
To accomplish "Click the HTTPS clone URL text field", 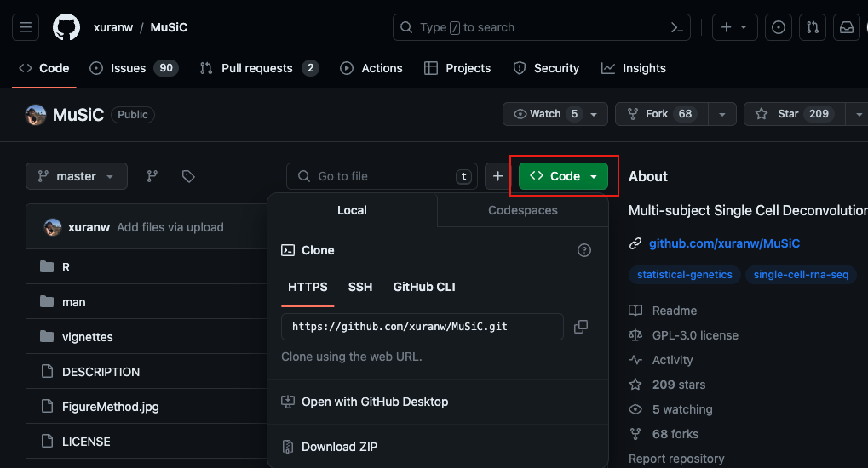I will 423,327.
